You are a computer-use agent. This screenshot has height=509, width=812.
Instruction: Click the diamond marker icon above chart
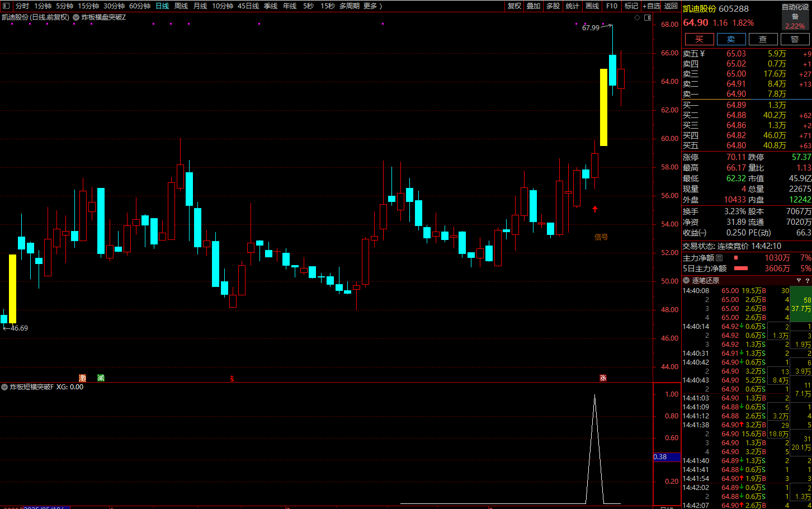point(637,17)
